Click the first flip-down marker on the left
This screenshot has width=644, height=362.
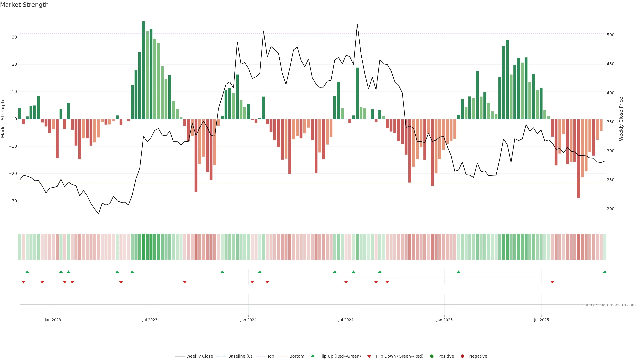[x=23, y=282]
